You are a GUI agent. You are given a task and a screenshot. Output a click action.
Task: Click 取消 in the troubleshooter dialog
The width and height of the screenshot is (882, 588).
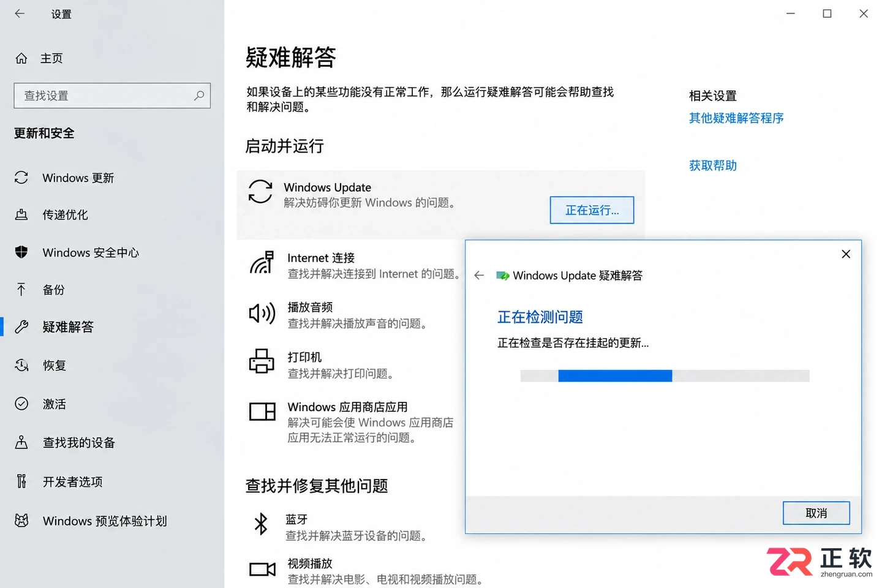tap(816, 513)
